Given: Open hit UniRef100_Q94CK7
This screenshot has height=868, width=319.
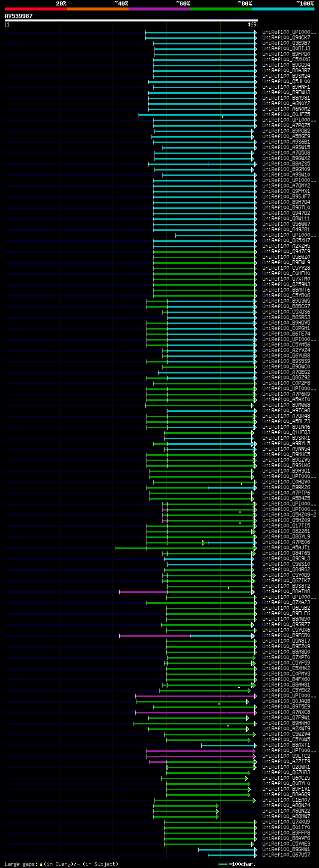Looking at the screenshot, I should click(x=286, y=38).
